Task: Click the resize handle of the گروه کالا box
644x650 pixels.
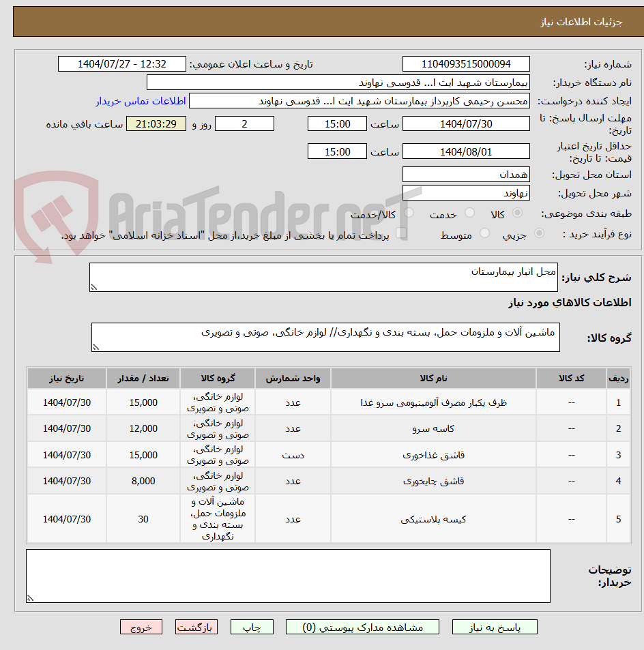Action: coord(96,346)
